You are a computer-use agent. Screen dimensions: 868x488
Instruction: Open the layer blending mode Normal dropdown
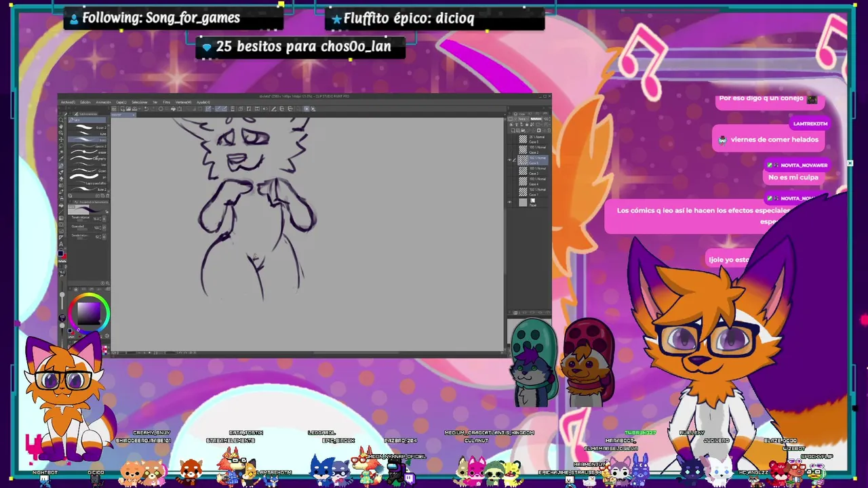point(524,119)
